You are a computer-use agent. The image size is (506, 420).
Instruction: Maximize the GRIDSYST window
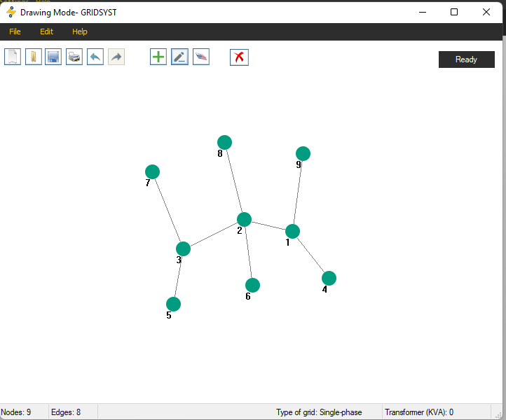click(454, 12)
